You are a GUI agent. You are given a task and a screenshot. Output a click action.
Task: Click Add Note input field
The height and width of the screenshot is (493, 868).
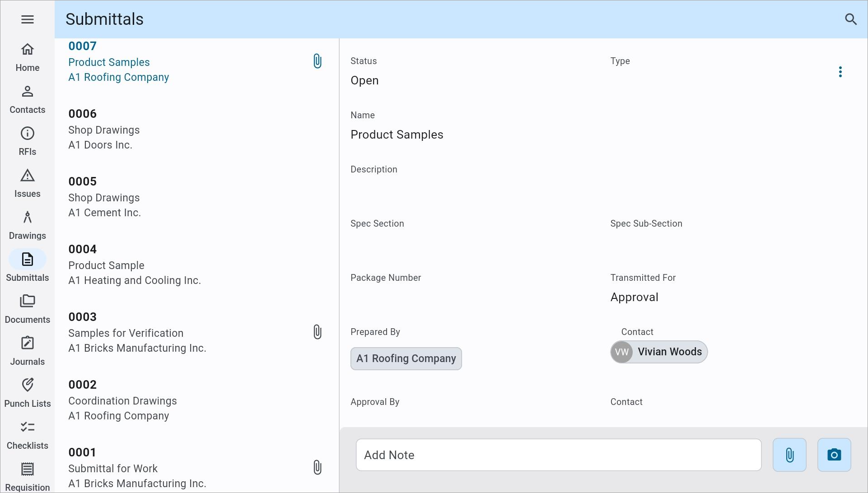coord(559,455)
